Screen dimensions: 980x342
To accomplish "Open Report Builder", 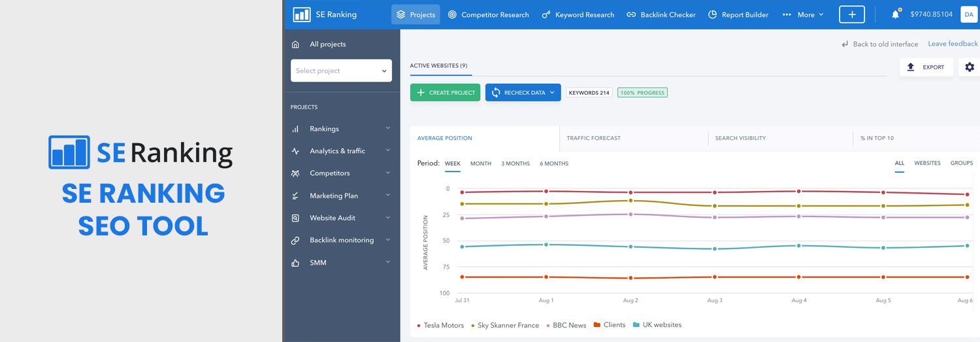I will pos(738,14).
